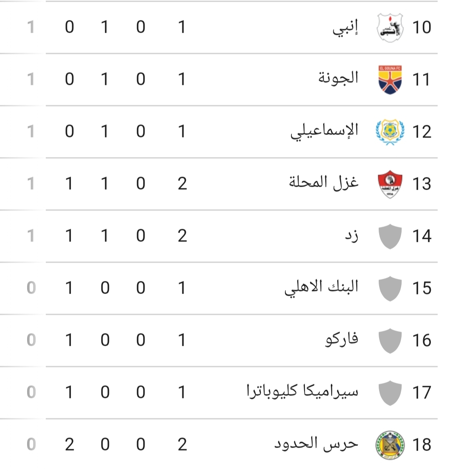458x476 pixels.
Task: Click the gray placeholder shield at rank 17
Action: tap(390, 393)
